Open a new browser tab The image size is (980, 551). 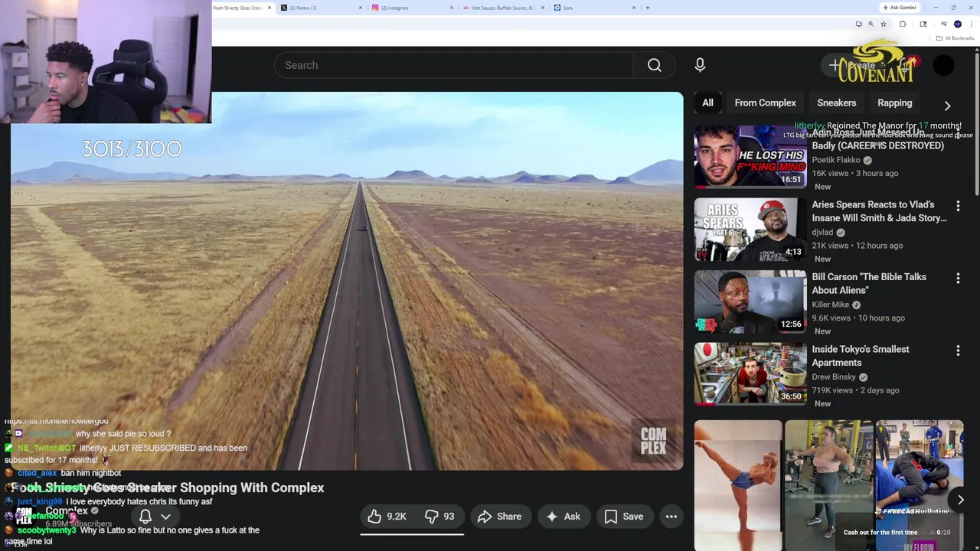(647, 8)
